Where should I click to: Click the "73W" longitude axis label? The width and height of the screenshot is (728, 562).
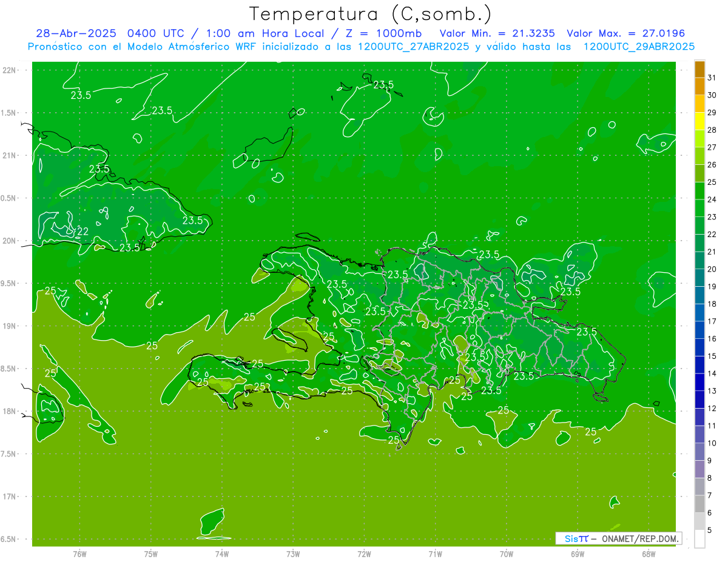click(x=293, y=554)
